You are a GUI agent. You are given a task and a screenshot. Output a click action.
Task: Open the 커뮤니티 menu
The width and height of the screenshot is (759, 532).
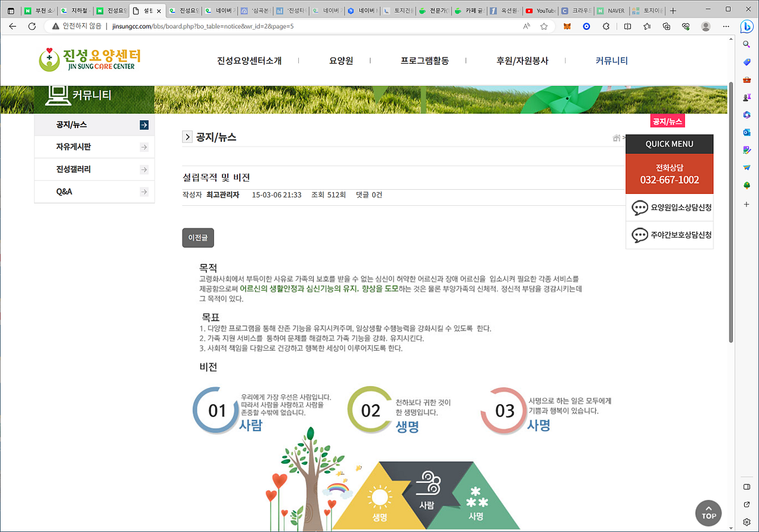[611, 60]
